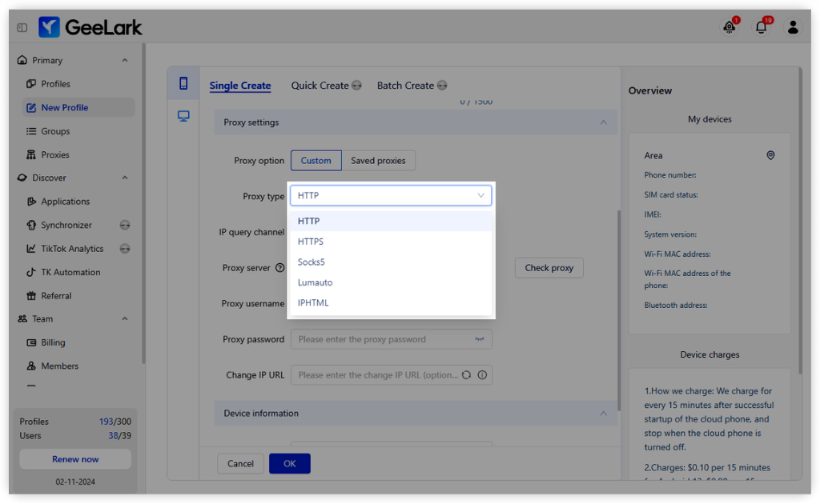Click the Overview panel scrollbar
This screenshot has height=504, width=820.
pos(800,221)
